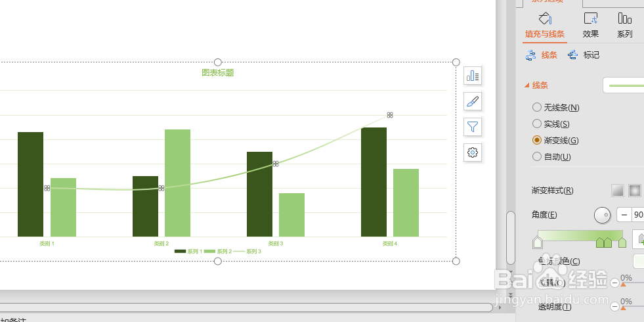
Task: Click the 类别 2 axis label
Action: (161, 243)
